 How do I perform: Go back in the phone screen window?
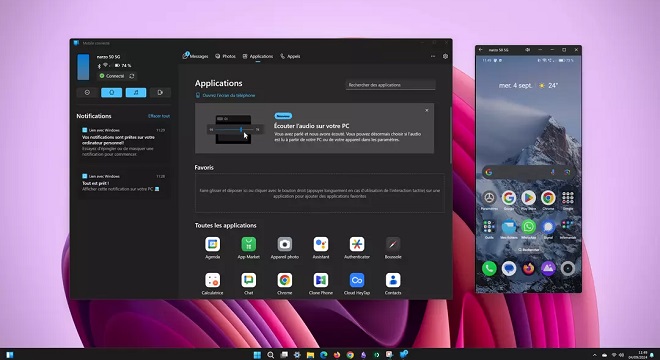(481, 50)
